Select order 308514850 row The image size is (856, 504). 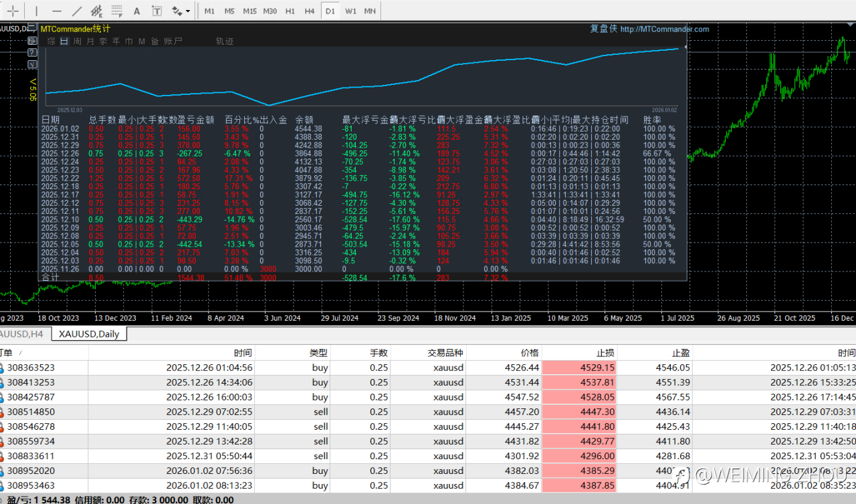tap(31, 412)
